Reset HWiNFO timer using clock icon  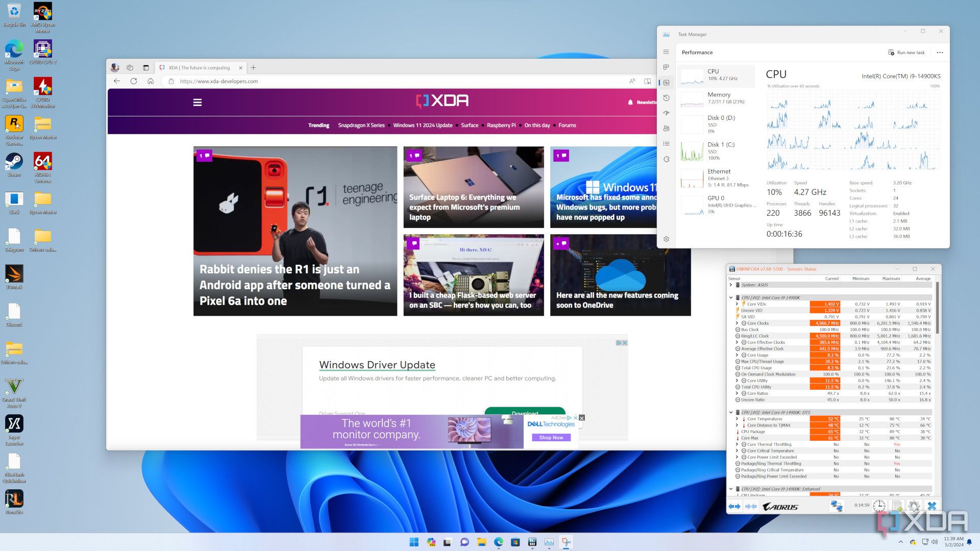click(879, 506)
